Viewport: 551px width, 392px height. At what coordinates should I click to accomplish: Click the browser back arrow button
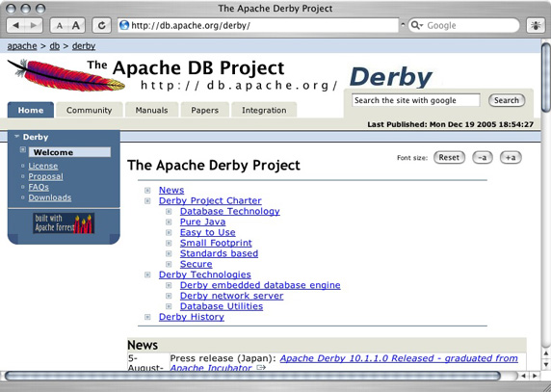pos(15,26)
